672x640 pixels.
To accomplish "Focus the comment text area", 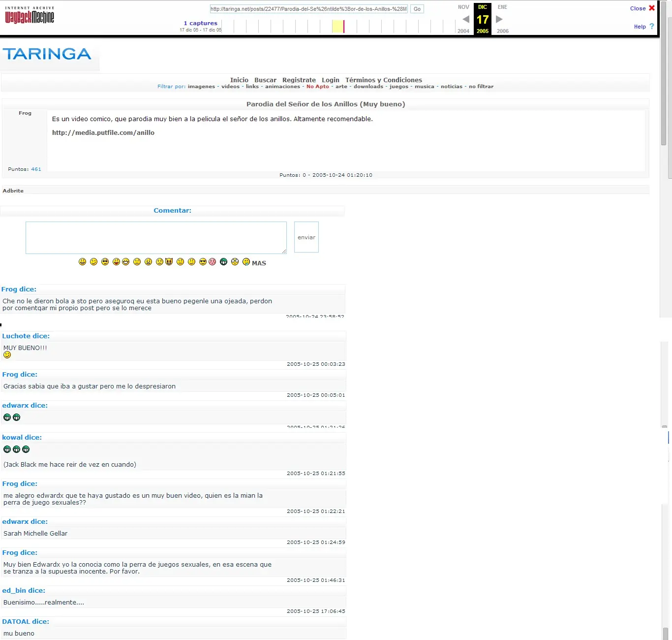I will pos(156,238).
